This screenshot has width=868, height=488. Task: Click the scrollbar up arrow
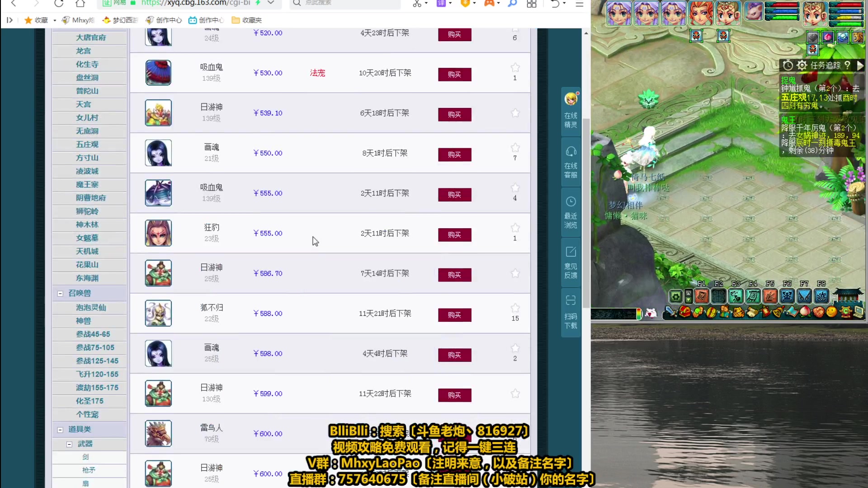586,33
